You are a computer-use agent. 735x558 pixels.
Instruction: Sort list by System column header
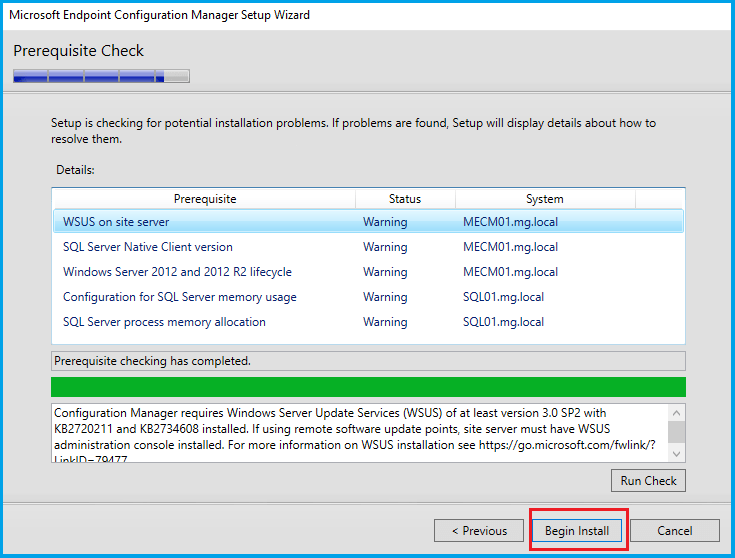(544, 199)
